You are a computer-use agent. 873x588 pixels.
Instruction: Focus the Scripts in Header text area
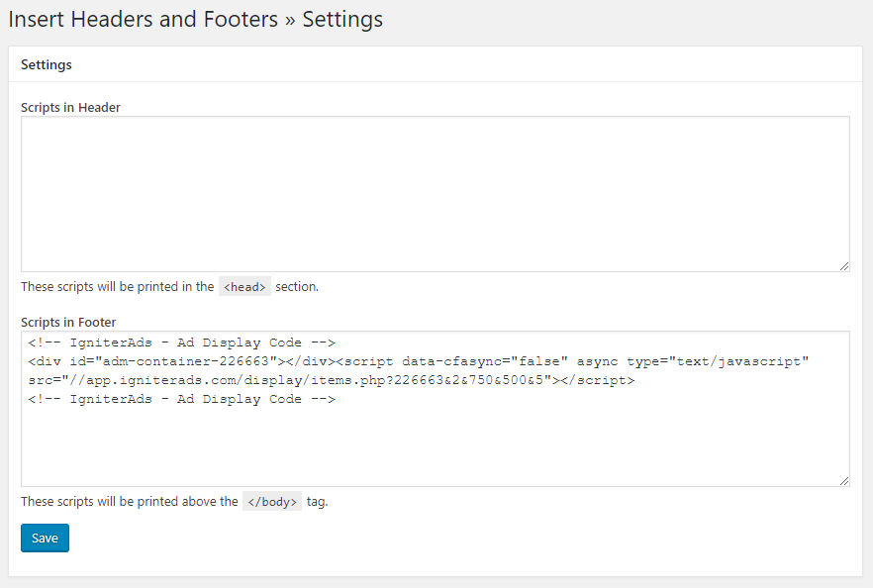coord(436,194)
